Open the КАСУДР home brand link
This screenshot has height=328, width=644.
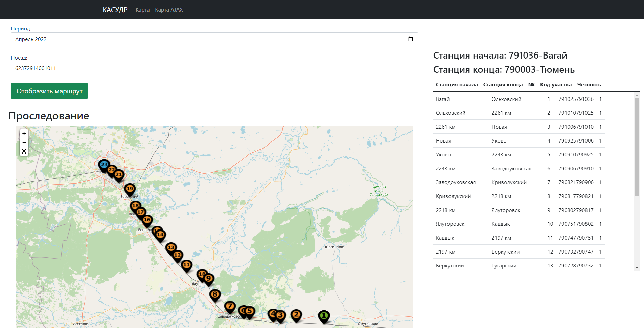tap(115, 10)
